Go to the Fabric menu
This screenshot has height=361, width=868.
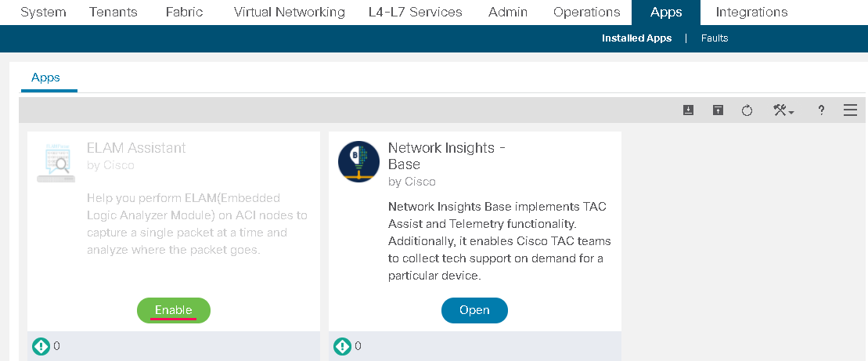point(185,13)
